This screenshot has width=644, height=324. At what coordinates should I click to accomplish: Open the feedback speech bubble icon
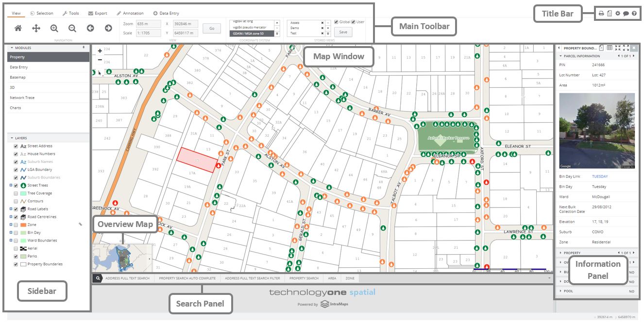point(626,14)
